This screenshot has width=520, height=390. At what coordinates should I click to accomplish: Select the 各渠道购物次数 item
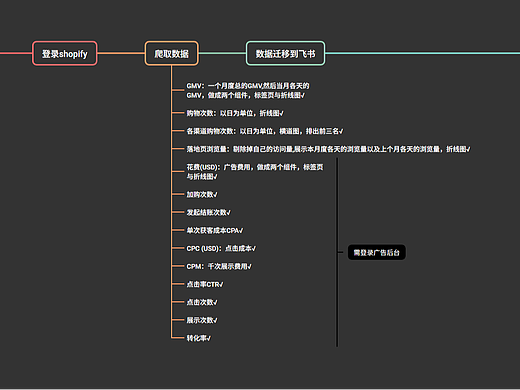pyautogui.click(x=265, y=131)
